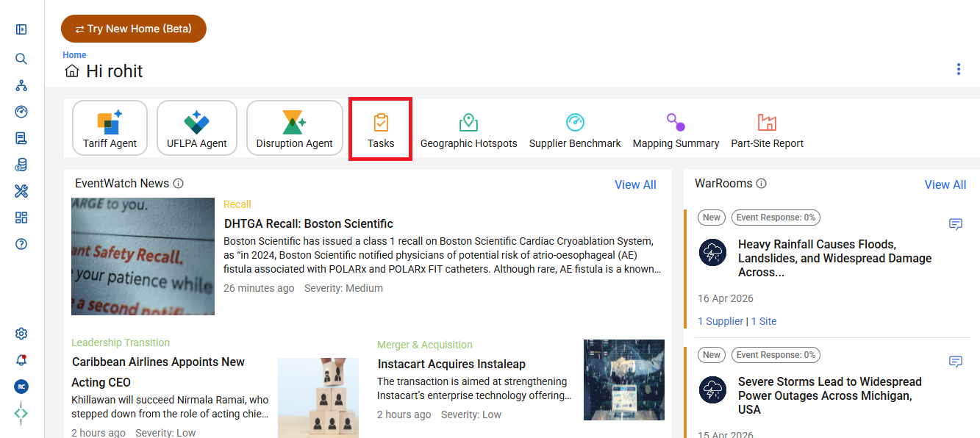Open the Disruption Agent
Screen dimensions: 980x438
point(294,128)
